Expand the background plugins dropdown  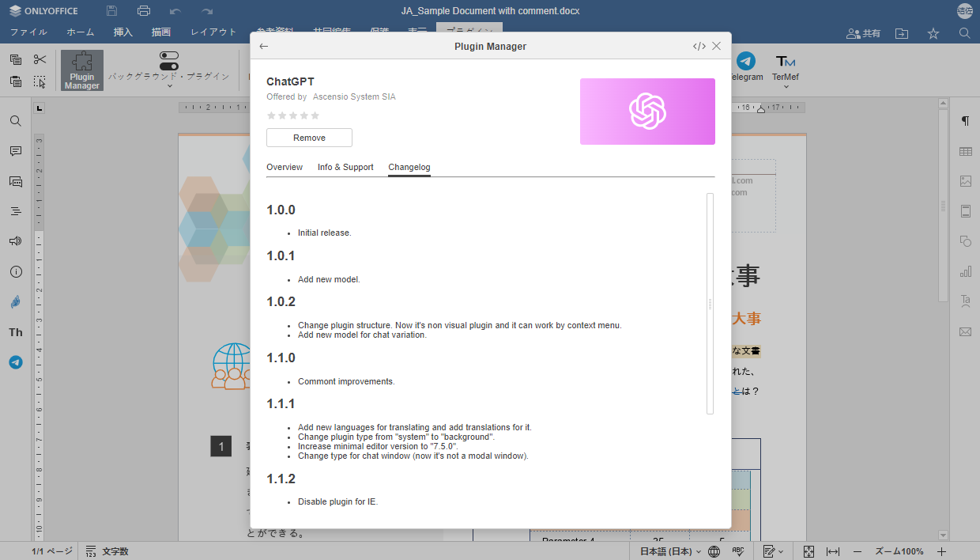pos(169,85)
